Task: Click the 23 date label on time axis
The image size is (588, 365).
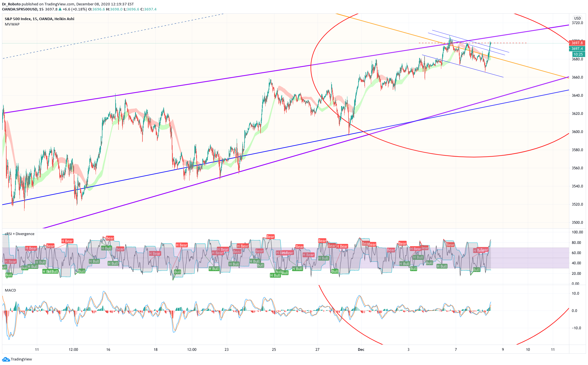Action: 226,350
